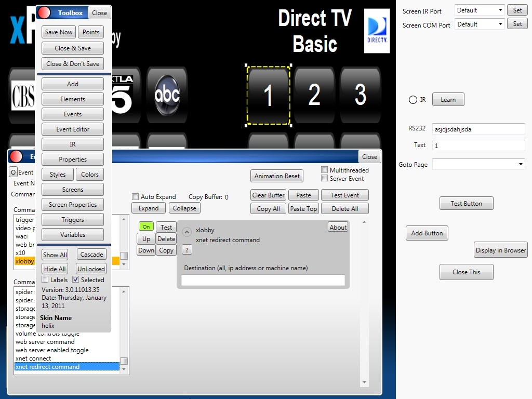This screenshot has width=532, height=399.
Task: Click the red circle icon on the Toolbox panel
Action: tap(44, 12)
